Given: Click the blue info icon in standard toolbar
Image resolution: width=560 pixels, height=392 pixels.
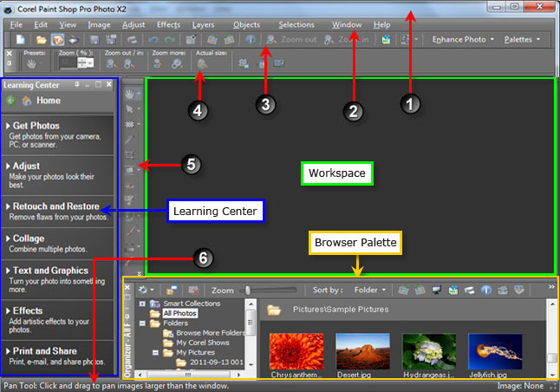Looking at the screenshot, I should point(251,39).
